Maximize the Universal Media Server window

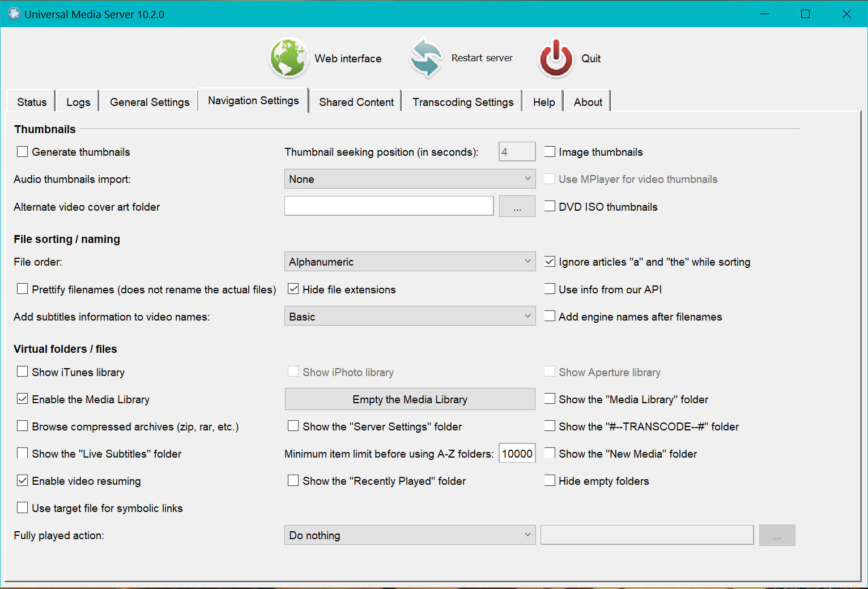pos(805,14)
